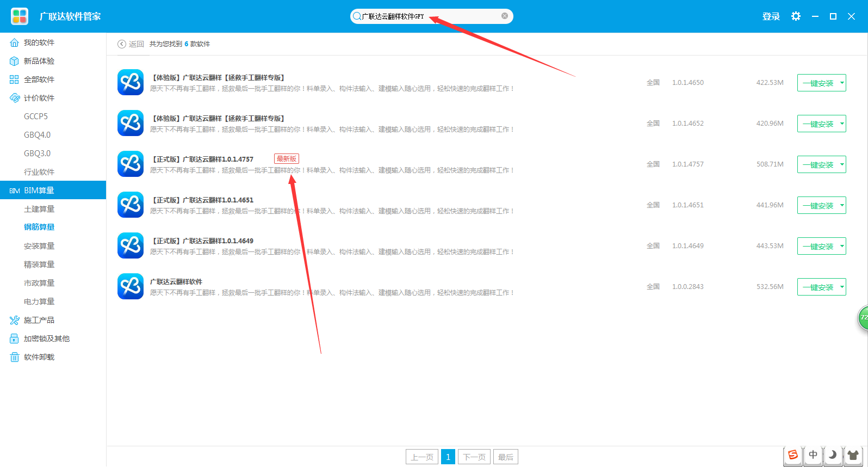This screenshot has height=467, width=868.
Task: Click the 计价软件 icon
Action: [x=15, y=98]
